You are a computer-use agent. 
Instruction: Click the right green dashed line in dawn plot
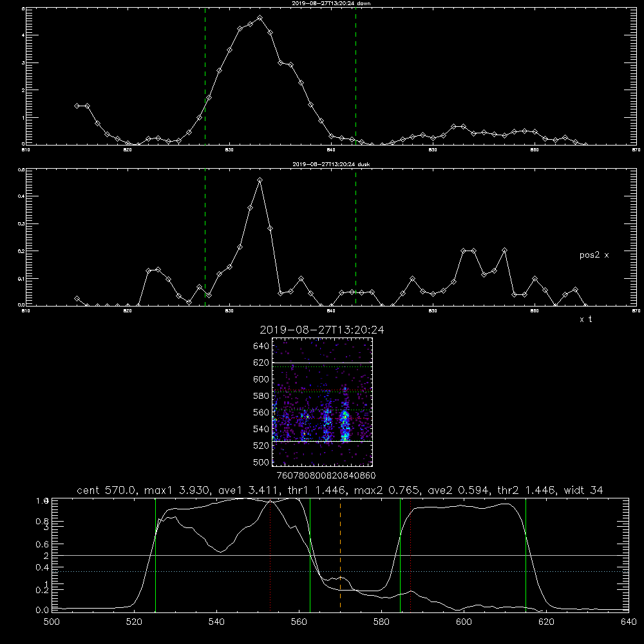point(355,76)
